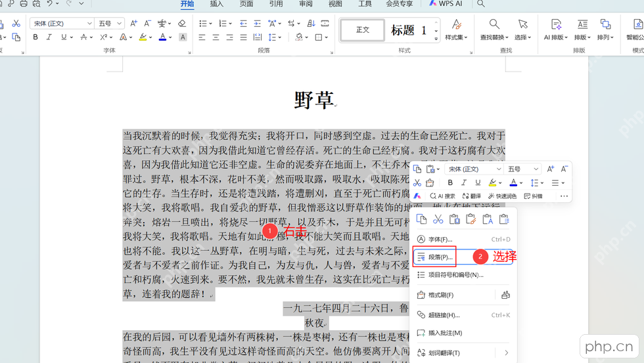Toggle character shading button in the ribbon
Viewport: 644px width, 363px height.
click(183, 37)
